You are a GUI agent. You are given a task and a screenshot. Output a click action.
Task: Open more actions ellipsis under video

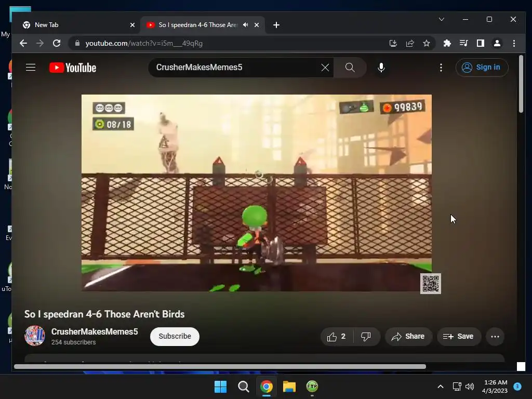pyautogui.click(x=495, y=337)
